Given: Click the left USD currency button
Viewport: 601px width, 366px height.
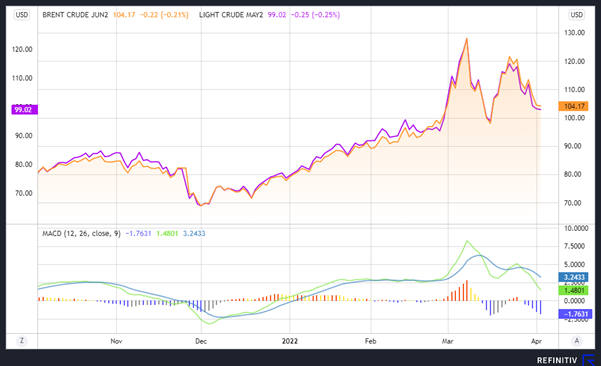Looking at the screenshot, I should (x=22, y=15).
